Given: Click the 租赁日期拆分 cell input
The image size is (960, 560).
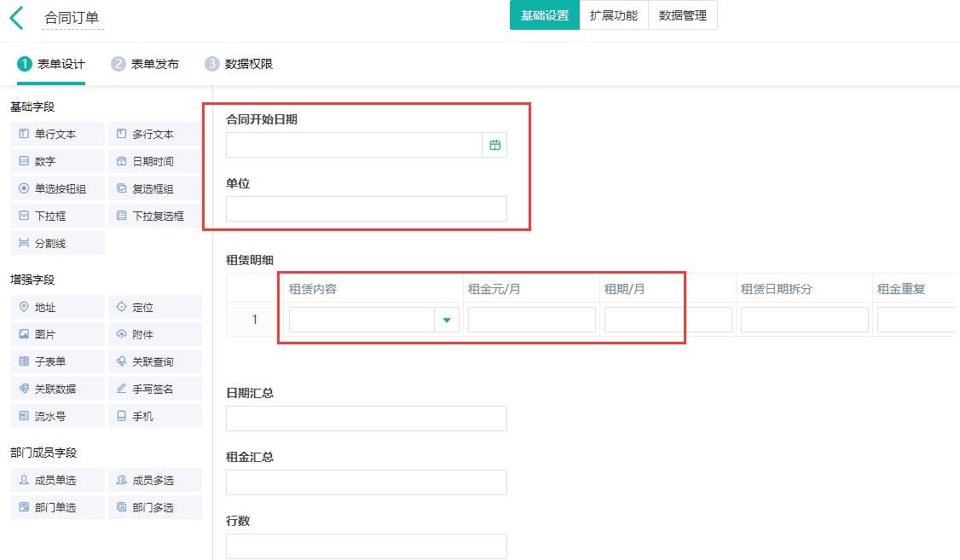Looking at the screenshot, I should (x=805, y=320).
